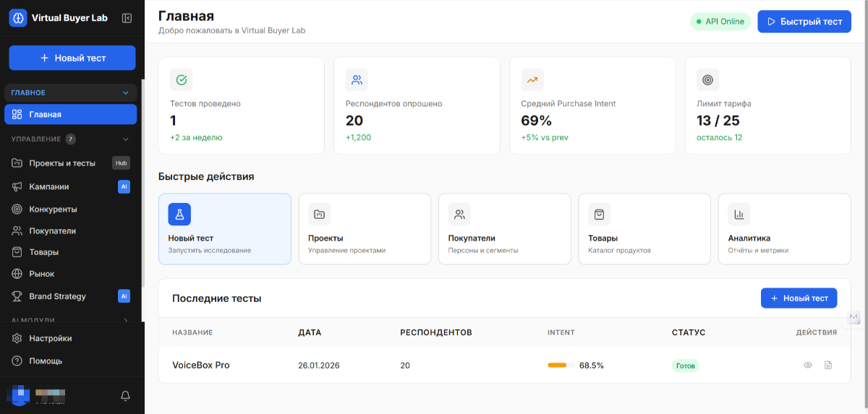Click the Быстрый тест button

[x=804, y=22]
